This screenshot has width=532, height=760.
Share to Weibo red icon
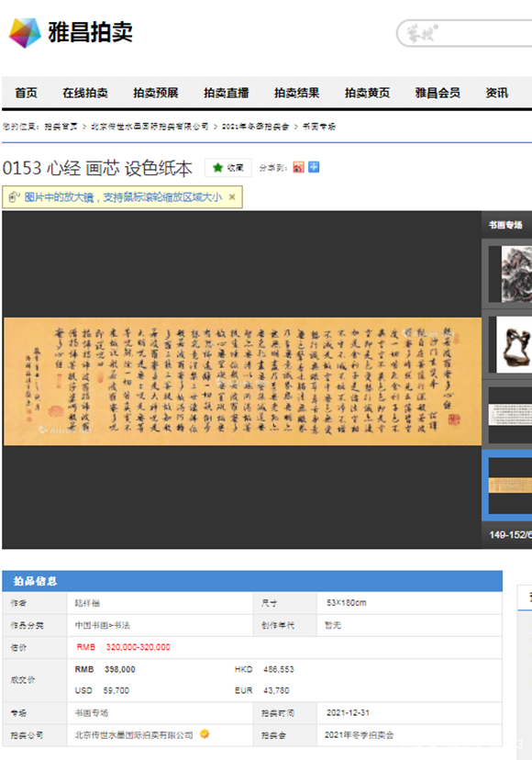pyautogui.click(x=298, y=167)
